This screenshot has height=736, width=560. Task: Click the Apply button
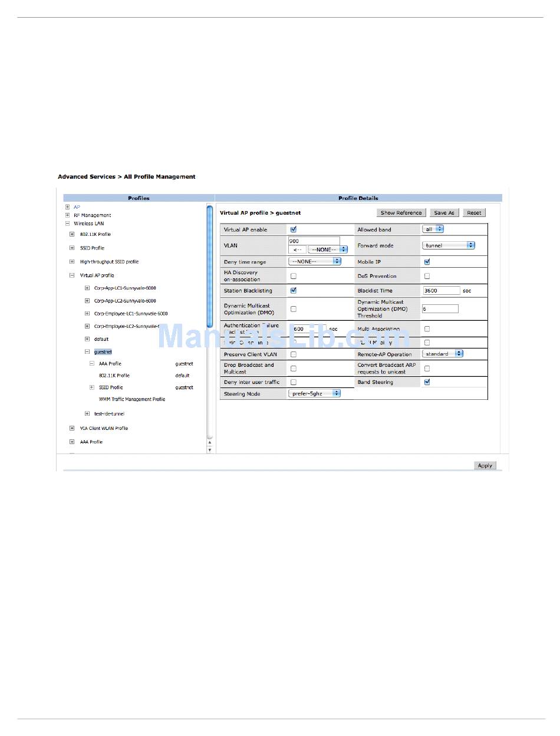click(x=485, y=465)
